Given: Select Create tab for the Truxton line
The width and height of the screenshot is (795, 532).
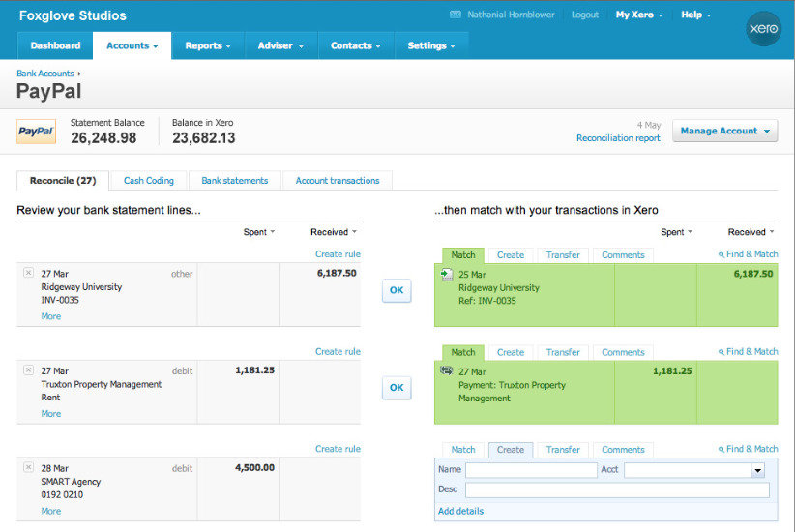Looking at the screenshot, I should click(x=511, y=352).
